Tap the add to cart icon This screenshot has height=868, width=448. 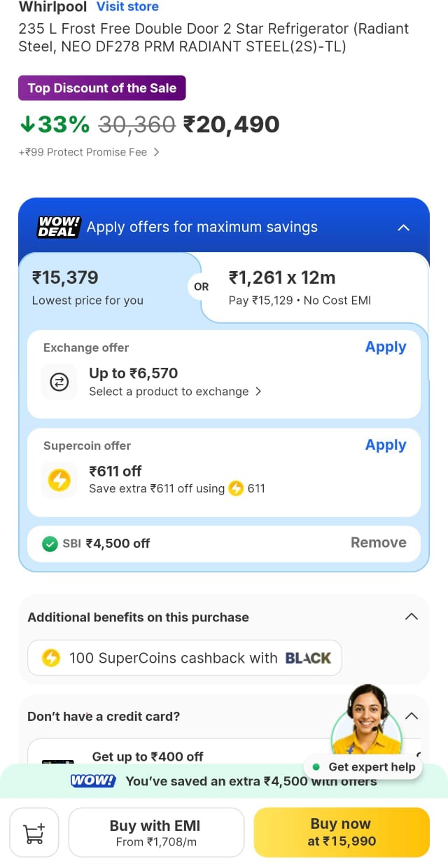point(34,832)
